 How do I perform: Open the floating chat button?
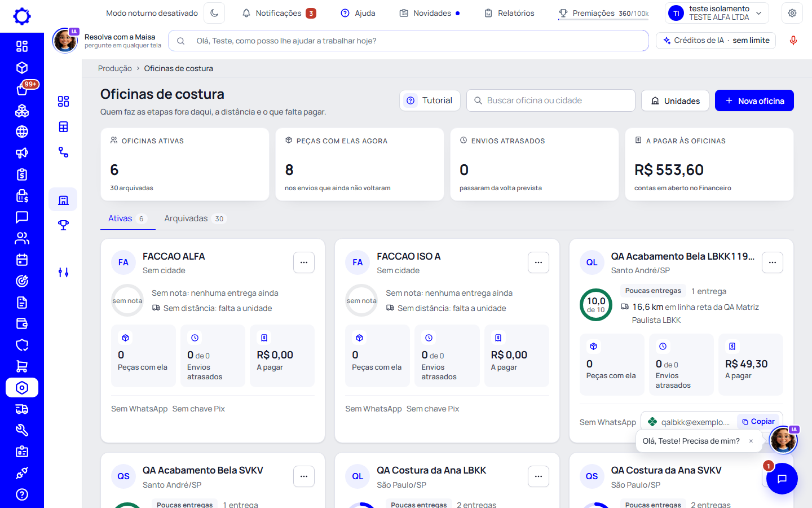click(x=782, y=479)
